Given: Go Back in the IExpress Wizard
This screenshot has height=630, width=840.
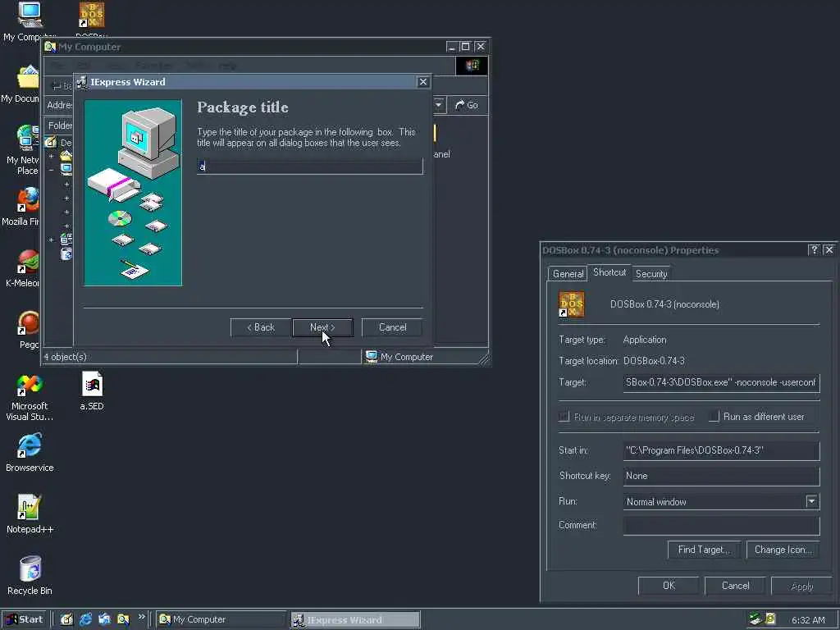Looking at the screenshot, I should click(261, 327).
